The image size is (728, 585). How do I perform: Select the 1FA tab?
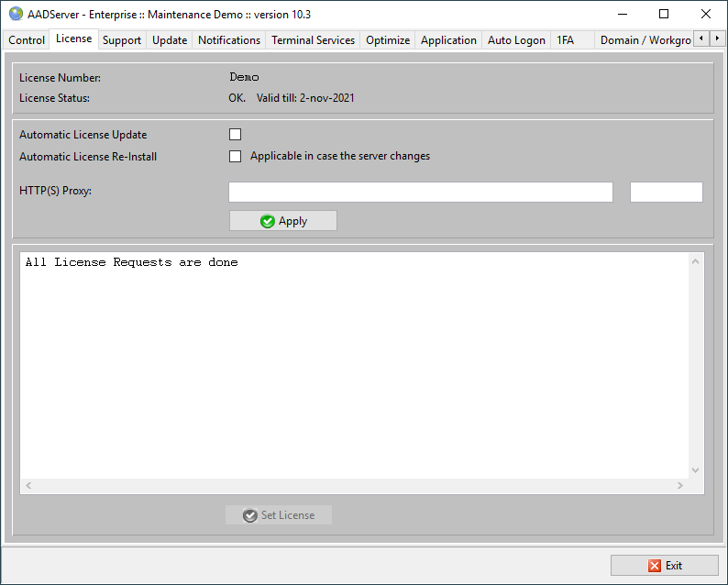tap(566, 40)
